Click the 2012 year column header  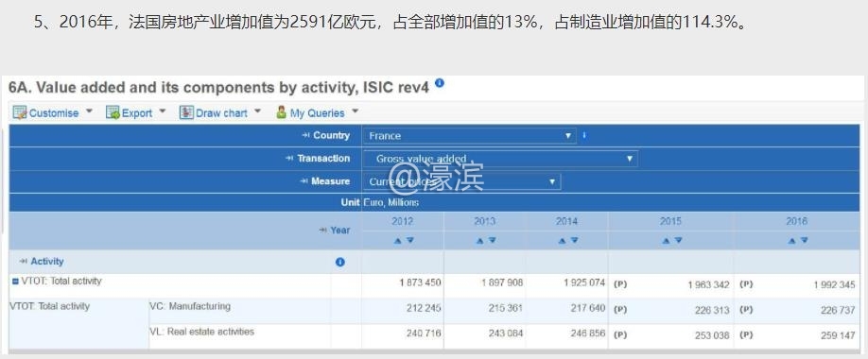coord(403,221)
